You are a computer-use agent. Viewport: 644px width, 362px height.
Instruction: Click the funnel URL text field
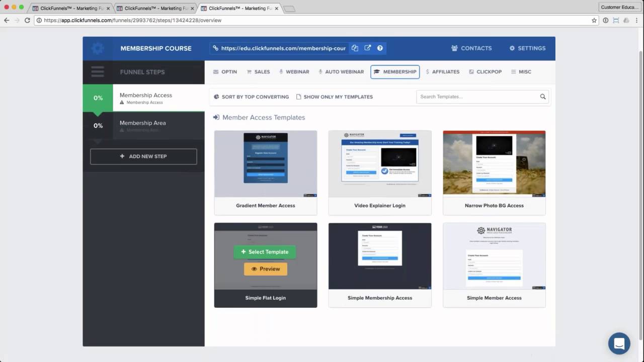(283, 48)
